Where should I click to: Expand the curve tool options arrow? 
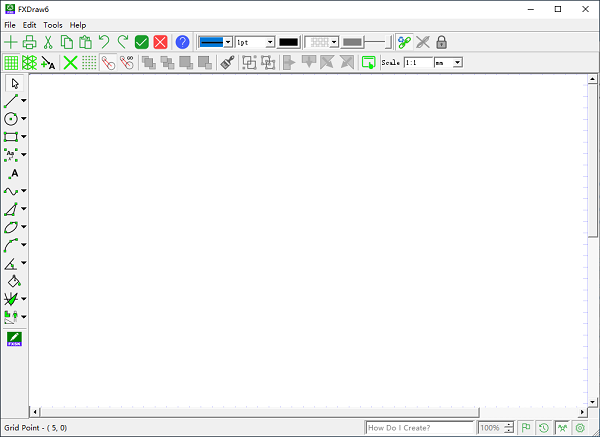point(24,191)
